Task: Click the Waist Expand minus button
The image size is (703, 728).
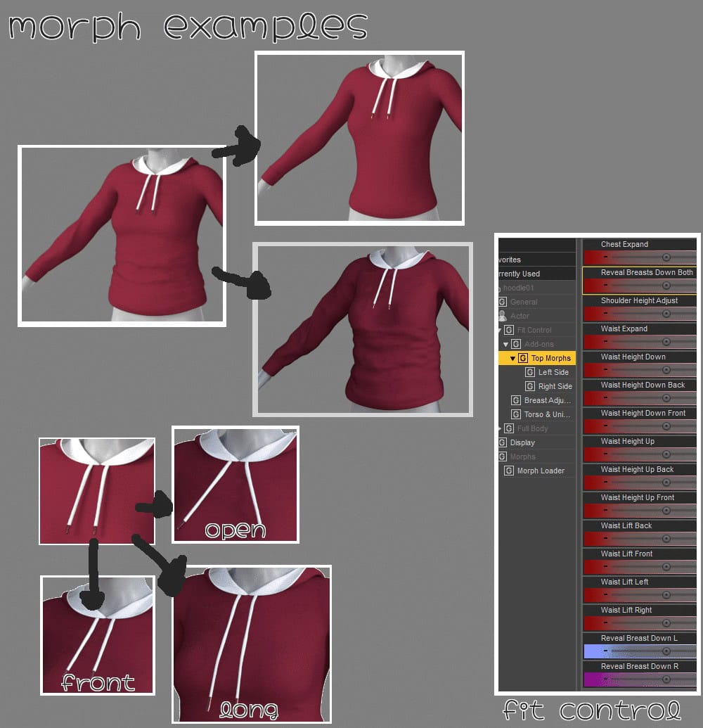Action: click(x=605, y=341)
